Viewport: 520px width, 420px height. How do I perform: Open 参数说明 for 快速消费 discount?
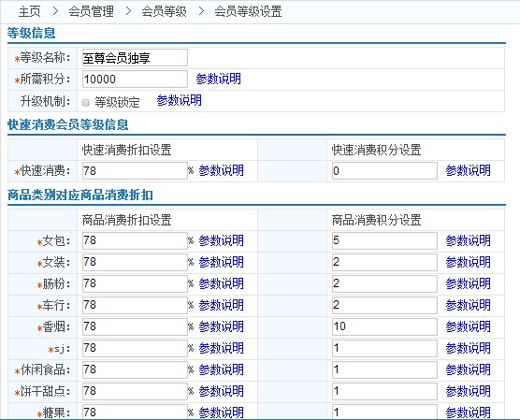click(x=222, y=170)
